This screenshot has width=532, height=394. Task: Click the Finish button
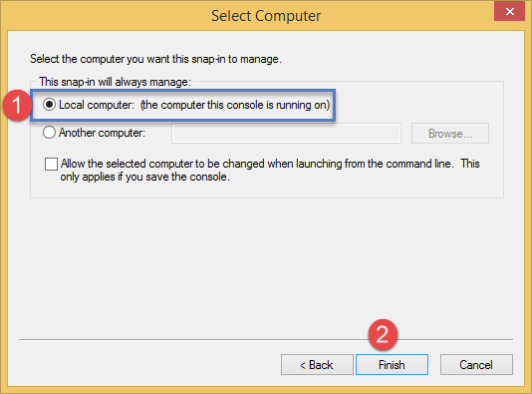pos(392,365)
